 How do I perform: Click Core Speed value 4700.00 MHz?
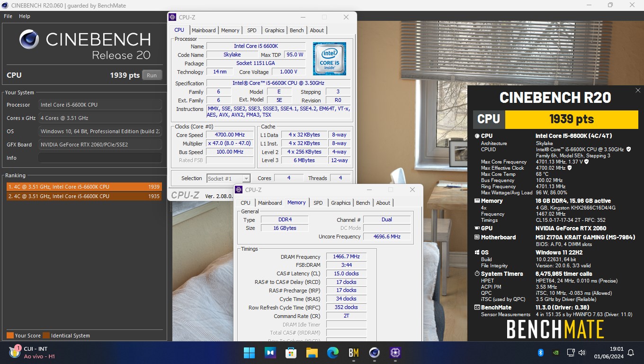pos(229,135)
